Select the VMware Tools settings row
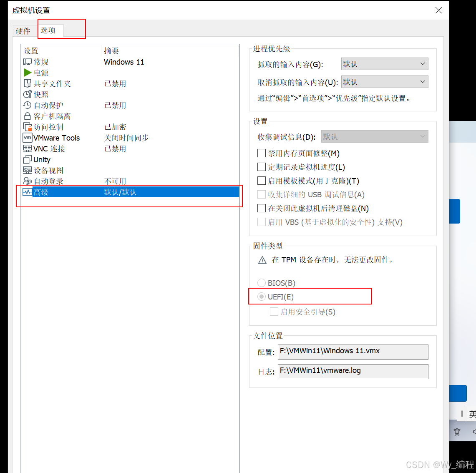 click(x=130, y=138)
